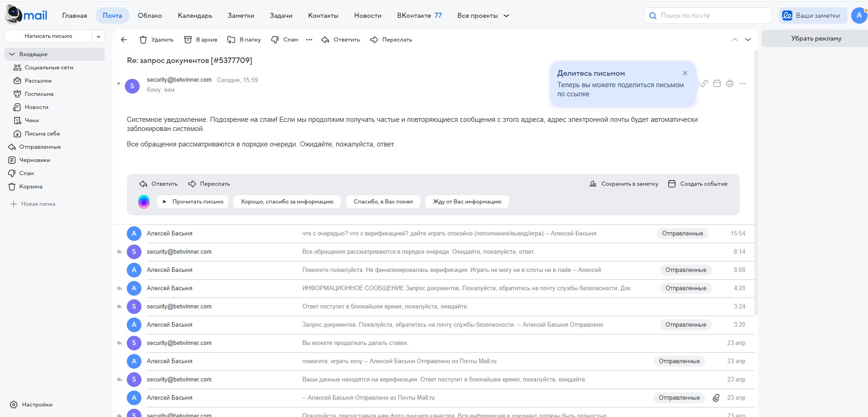Click Ответить in the reply panel
868x417 pixels.
pyautogui.click(x=158, y=184)
